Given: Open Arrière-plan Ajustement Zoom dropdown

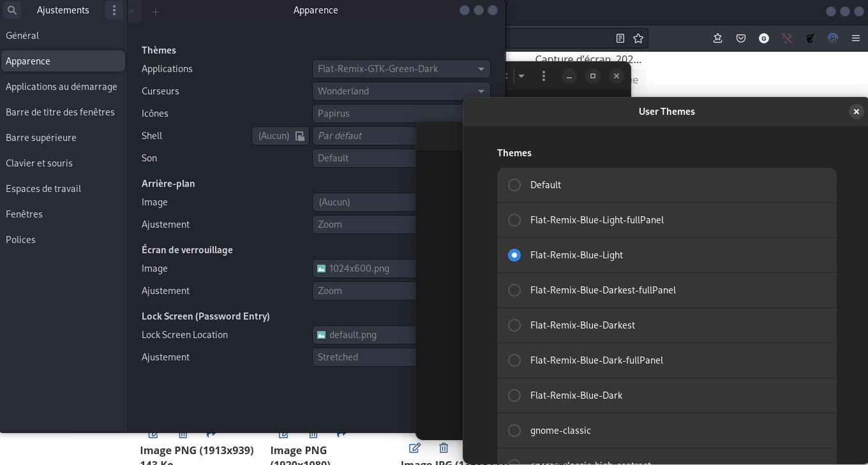Looking at the screenshot, I should click(x=364, y=225).
